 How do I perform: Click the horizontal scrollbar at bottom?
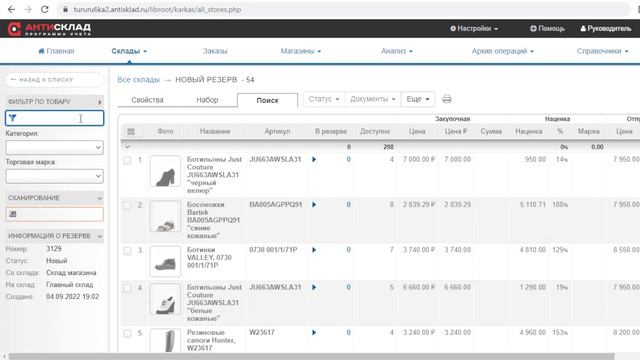click(x=311, y=356)
